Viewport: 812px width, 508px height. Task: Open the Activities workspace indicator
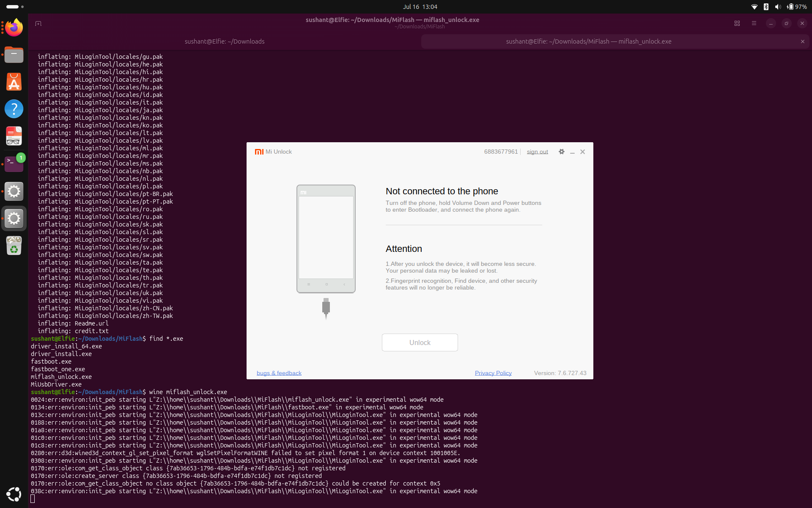pos(14,7)
